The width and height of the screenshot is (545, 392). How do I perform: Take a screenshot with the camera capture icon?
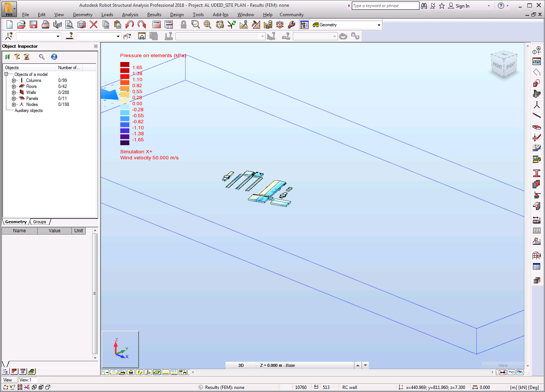(x=81, y=24)
